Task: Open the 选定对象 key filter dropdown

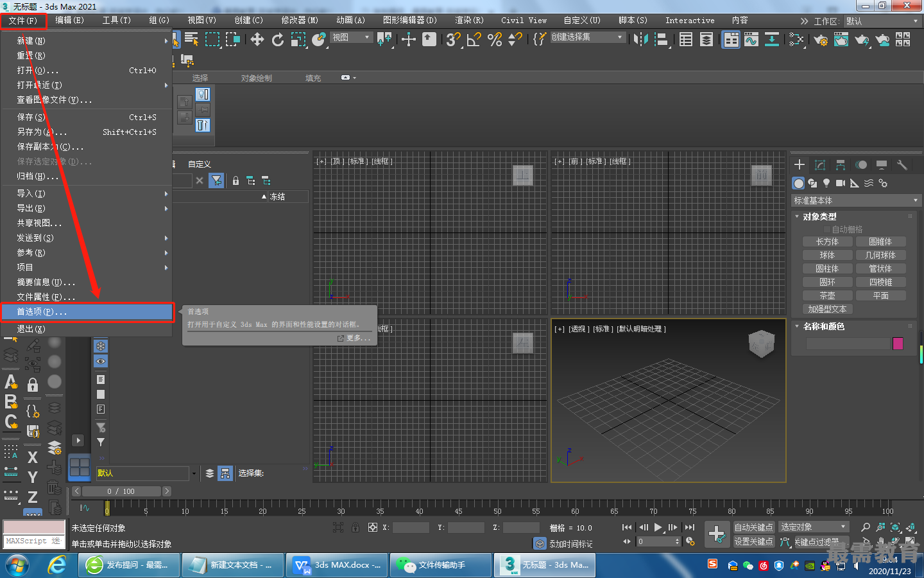Action: pos(814,527)
